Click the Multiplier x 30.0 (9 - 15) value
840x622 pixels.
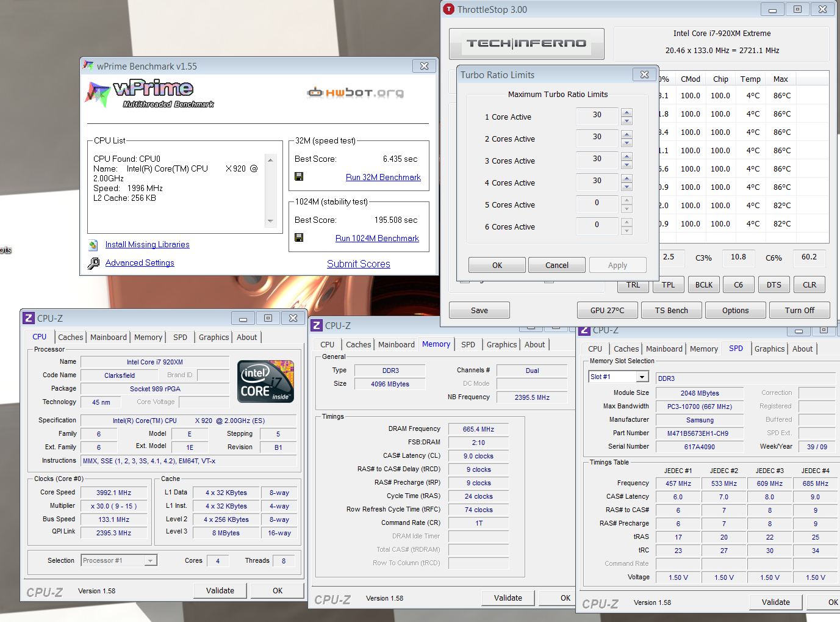pyautogui.click(x=114, y=506)
